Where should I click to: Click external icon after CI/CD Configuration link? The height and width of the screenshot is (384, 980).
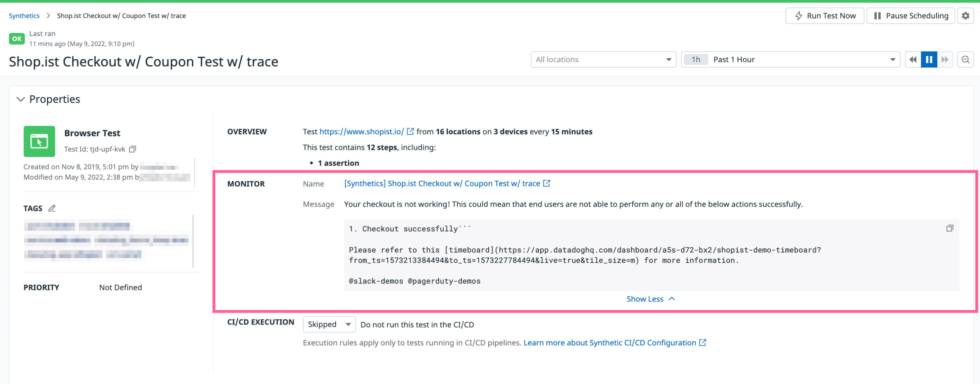click(x=703, y=343)
